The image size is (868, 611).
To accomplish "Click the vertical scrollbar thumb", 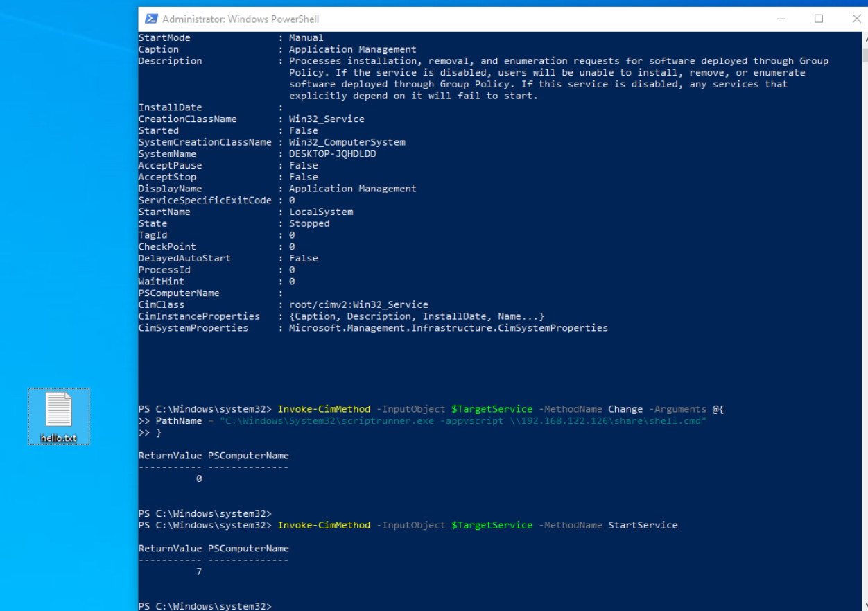I will point(864,54).
